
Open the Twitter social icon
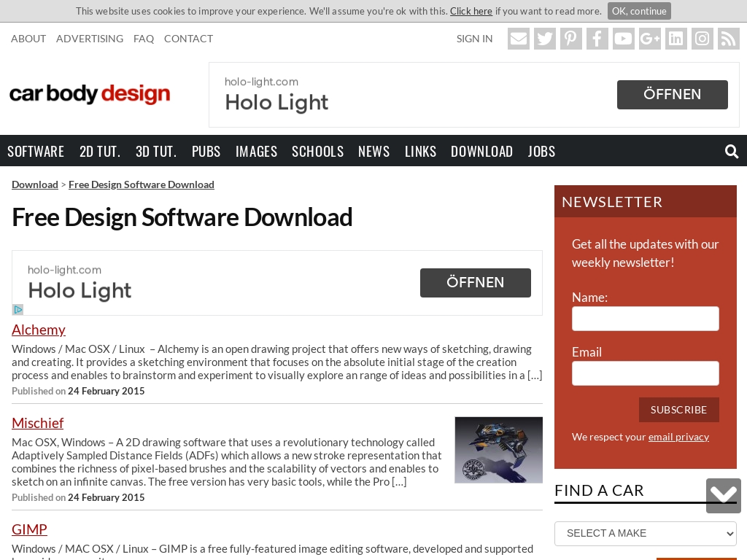click(545, 39)
